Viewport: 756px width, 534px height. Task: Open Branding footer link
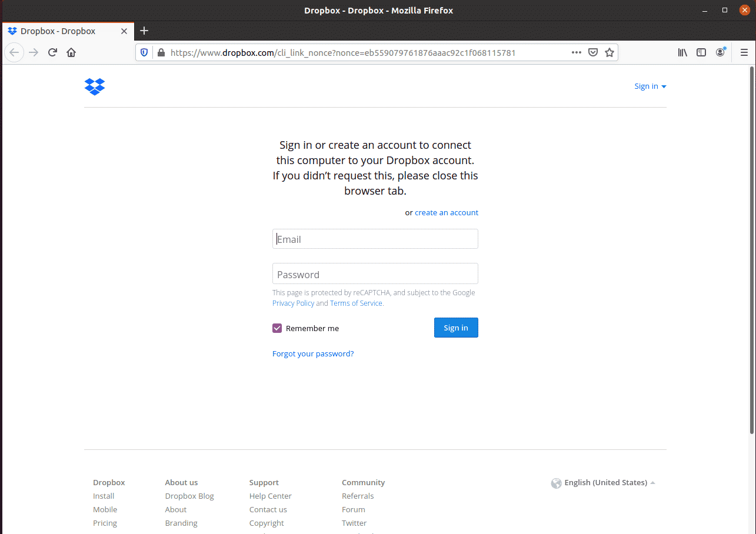click(181, 523)
